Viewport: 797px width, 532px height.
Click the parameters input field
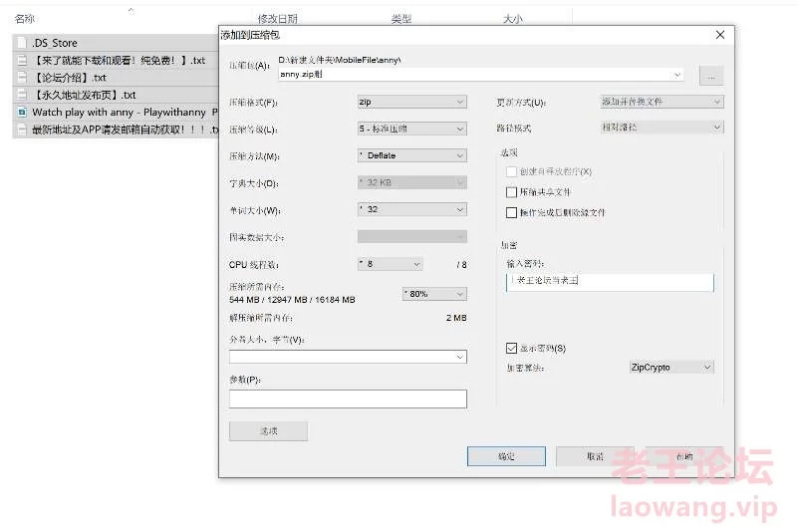point(348,399)
